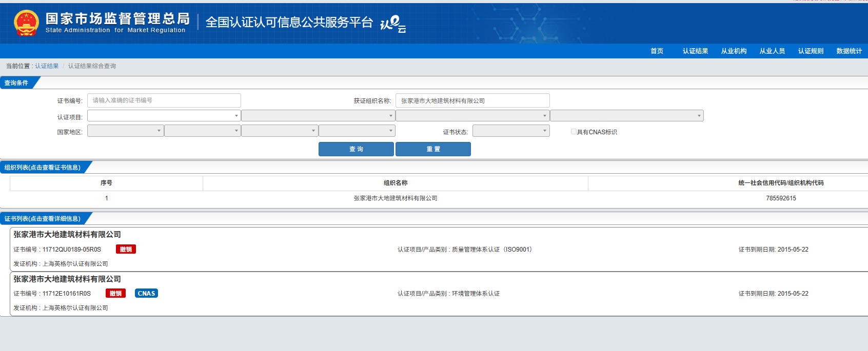Select the 查询条件 section header tab
This screenshot has height=351, width=868.
(x=17, y=83)
